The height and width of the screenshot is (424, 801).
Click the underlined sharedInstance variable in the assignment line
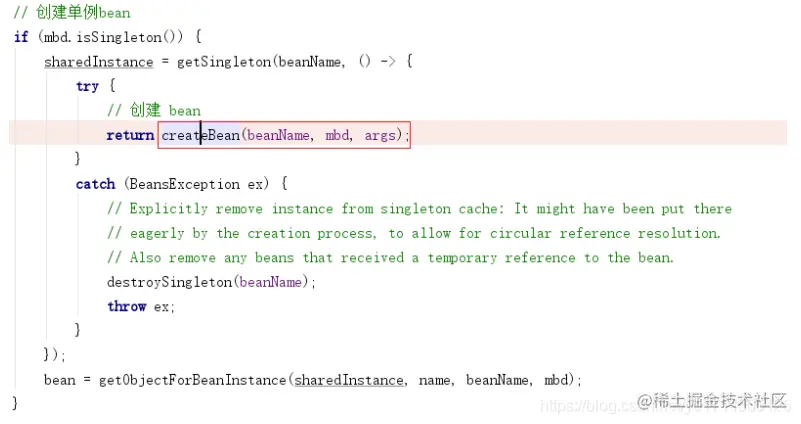coord(99,62)
